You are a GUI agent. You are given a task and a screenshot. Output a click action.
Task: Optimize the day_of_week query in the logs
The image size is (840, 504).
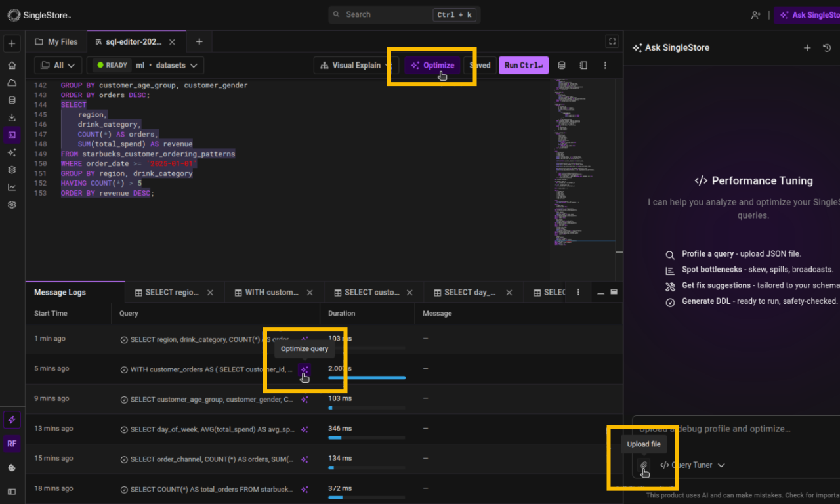tap(304, 429)
